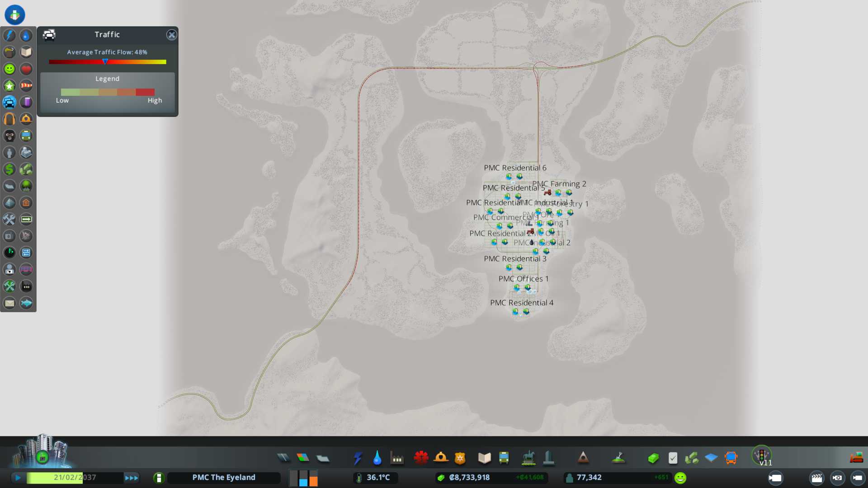This screenshot has height=488, width=868.
Task: Toggle the info views panel button
Action: click(x=15, y=15)
